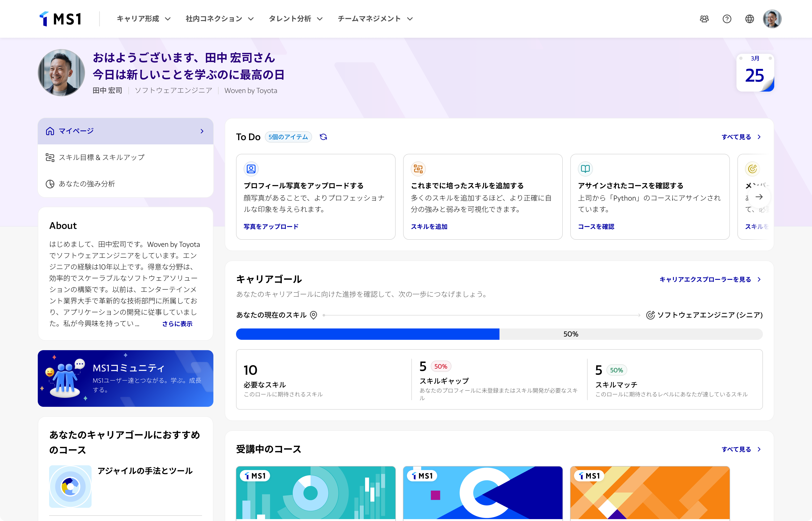Open キャリアエクスプローラーを見る link
This screenshot has width=812, height=521.
tap(710, 279)
